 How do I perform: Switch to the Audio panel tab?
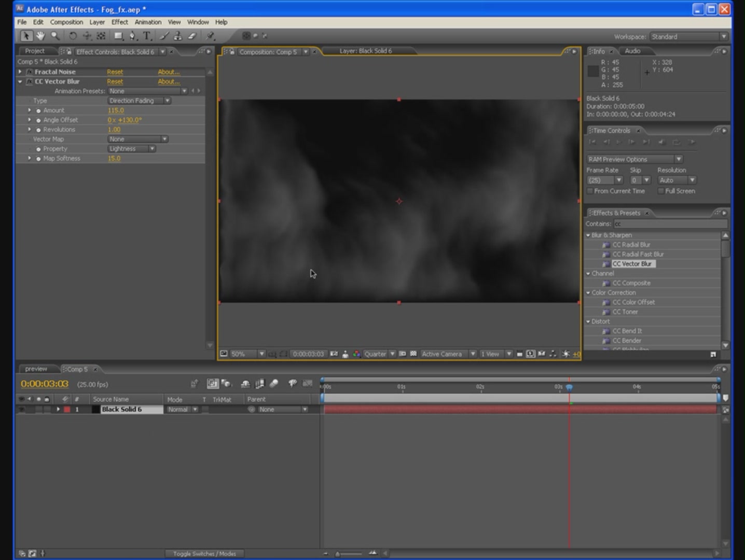632,51
